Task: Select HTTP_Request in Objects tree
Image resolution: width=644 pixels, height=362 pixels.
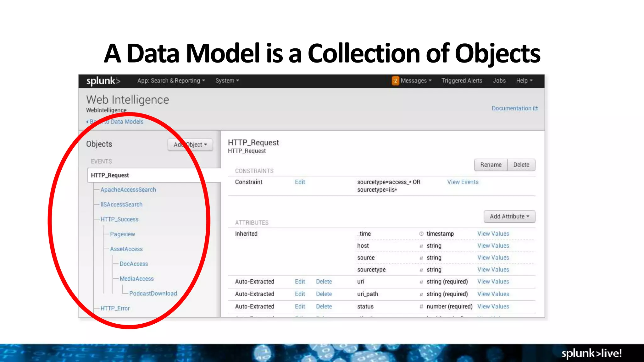Action: [154, 175]
